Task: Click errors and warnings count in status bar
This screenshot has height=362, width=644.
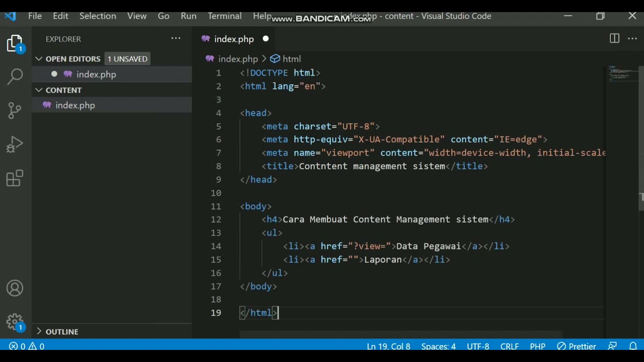Action: (27, 346)
